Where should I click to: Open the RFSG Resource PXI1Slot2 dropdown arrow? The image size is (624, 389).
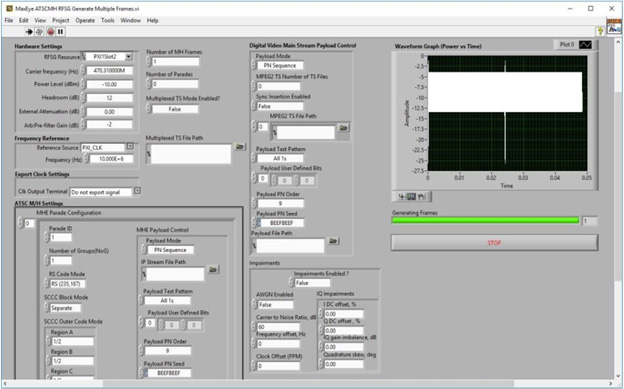coord(129,57)
